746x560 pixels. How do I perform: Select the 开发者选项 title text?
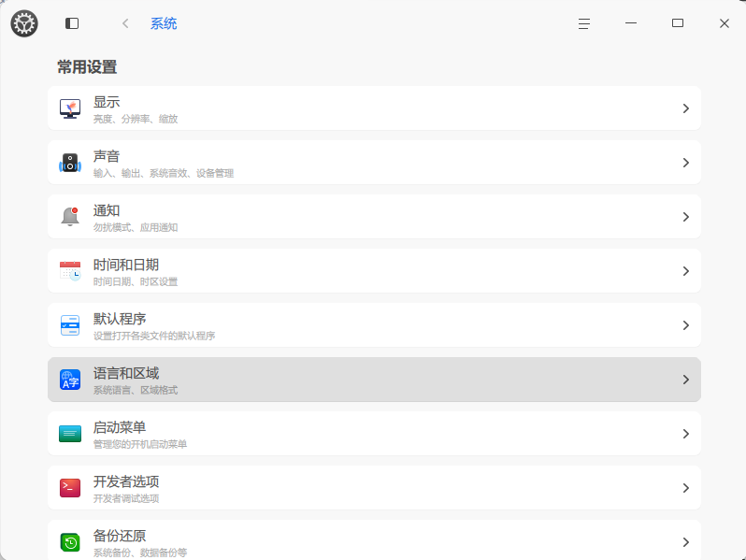pos(126,481)
